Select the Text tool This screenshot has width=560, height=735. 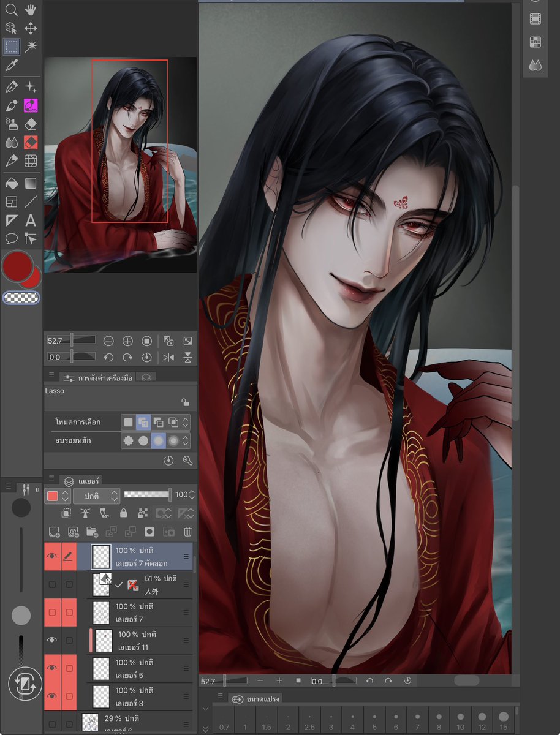click(31, 221)
